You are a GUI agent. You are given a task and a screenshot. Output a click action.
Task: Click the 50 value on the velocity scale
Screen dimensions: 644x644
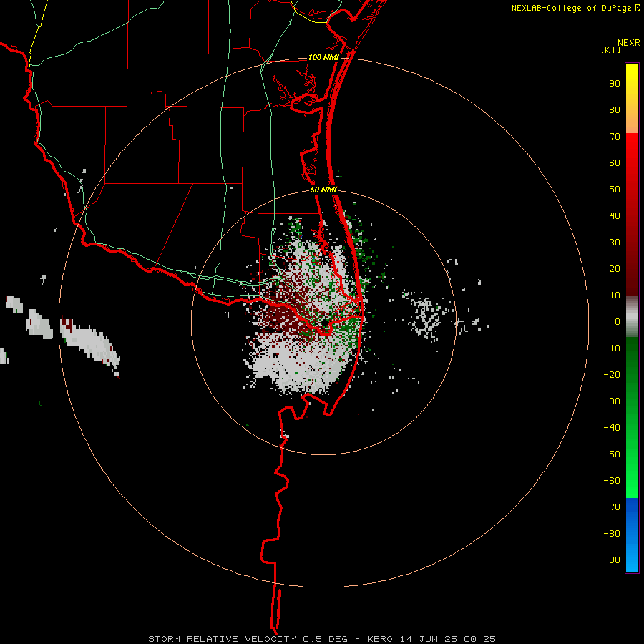(x=615, y=190)
